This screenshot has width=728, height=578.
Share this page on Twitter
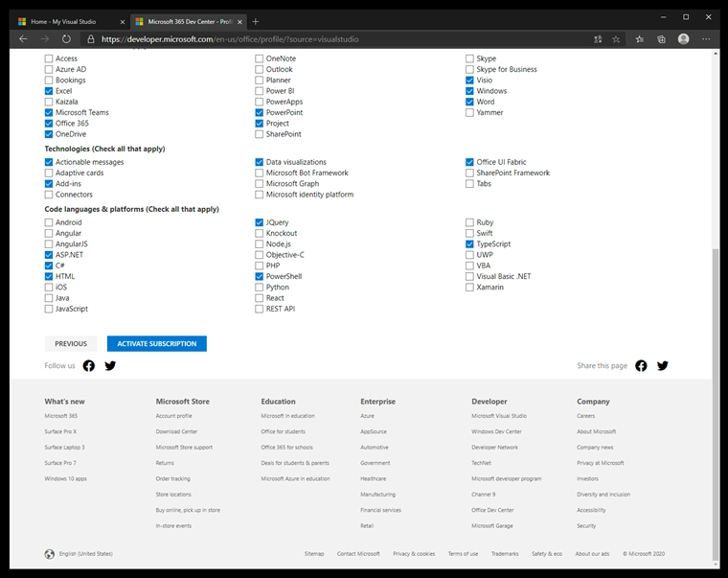click(x=663, y=365)
